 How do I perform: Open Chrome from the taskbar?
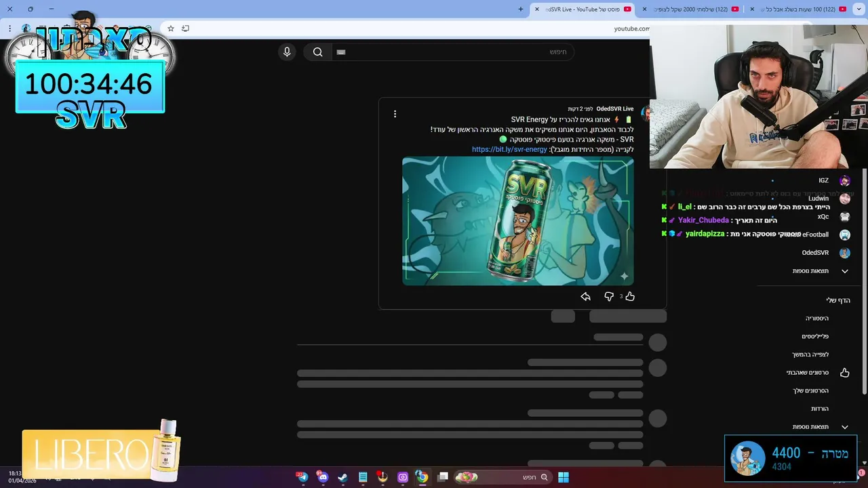422,477
